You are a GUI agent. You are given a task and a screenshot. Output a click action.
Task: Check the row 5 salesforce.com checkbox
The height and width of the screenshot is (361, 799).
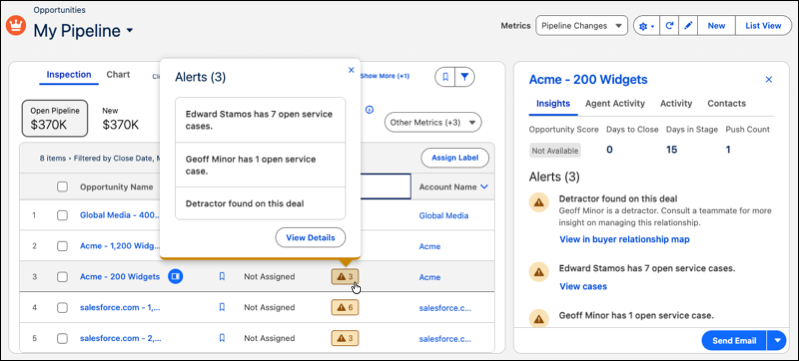(x=62, y=338)
